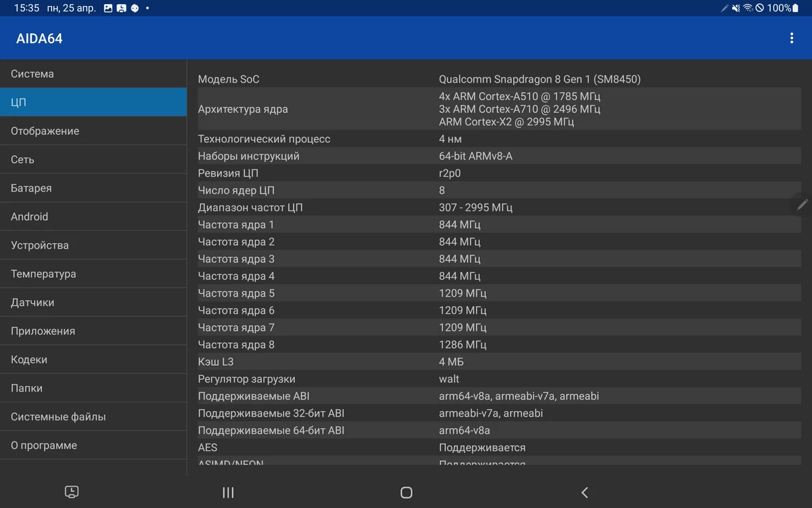Tap the walt value

[449, 379]
